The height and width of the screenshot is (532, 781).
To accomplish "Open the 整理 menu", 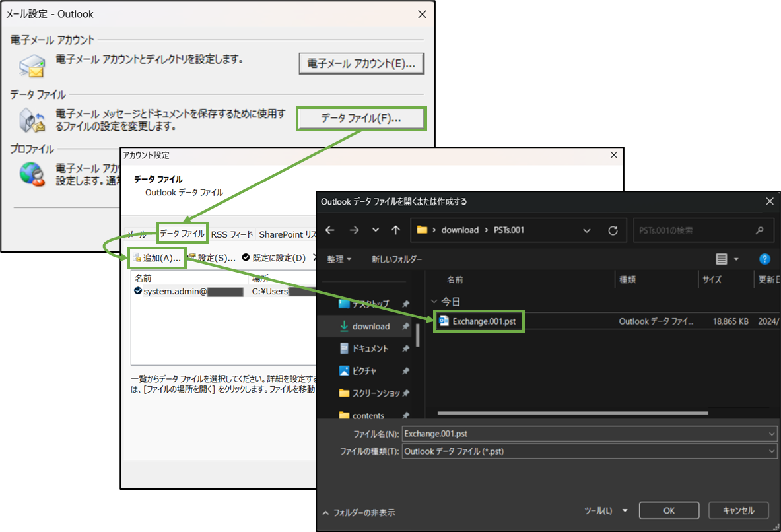I will 339,259.
